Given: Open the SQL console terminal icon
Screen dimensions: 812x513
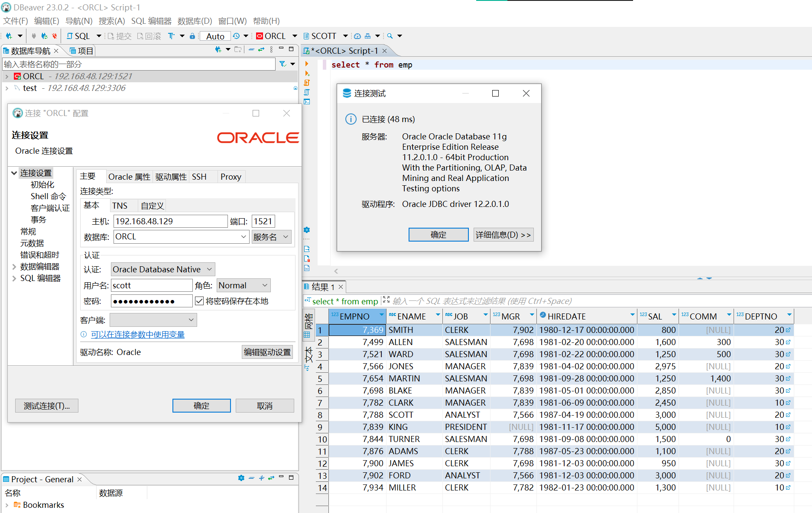Looking at the screenshot, I should (x=307, y=102).
